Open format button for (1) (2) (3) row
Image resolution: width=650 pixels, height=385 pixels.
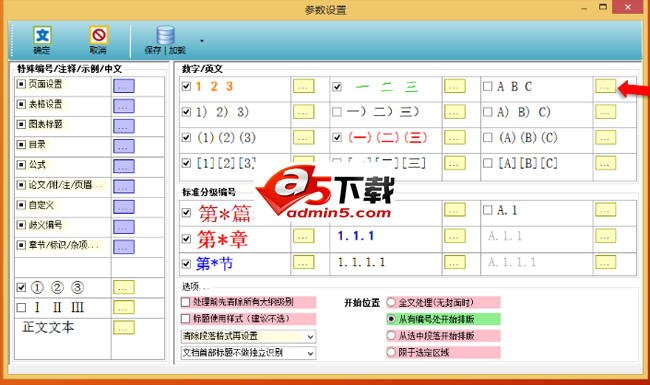pyautogui.click(x=303, y=137)
